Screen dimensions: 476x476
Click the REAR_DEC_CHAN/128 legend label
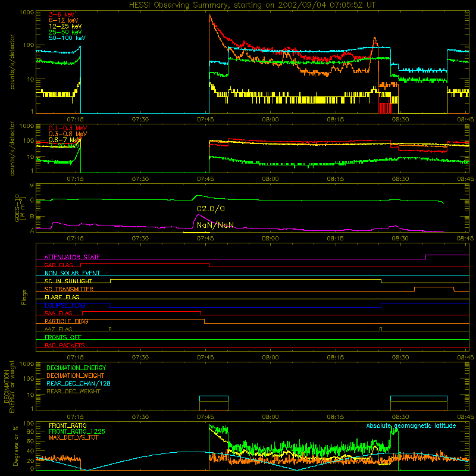(79, 383)
